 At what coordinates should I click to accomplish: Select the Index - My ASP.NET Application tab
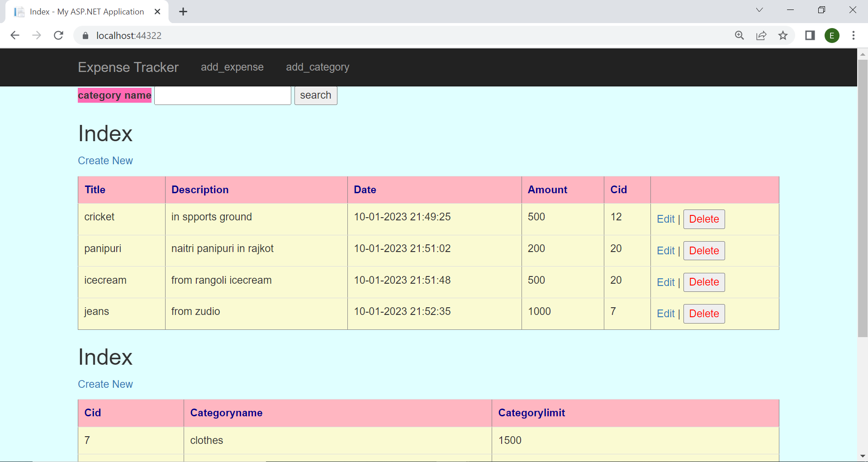87,12
